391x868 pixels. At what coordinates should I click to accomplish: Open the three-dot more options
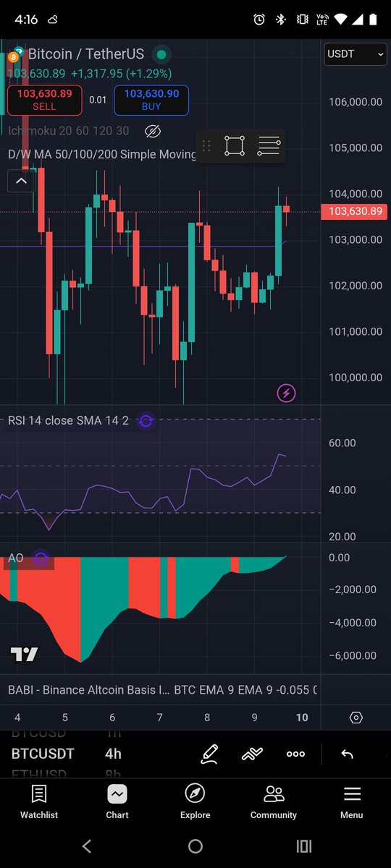(295, 754)
